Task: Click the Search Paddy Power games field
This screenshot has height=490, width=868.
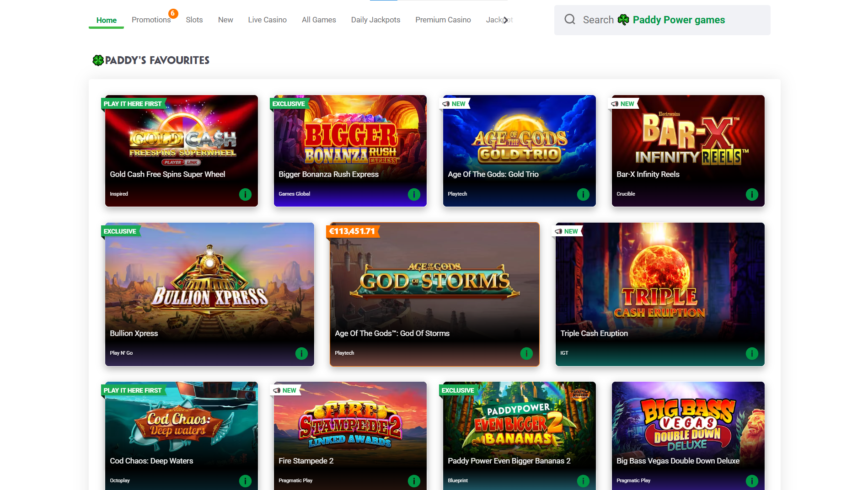Action: (662, 20)
